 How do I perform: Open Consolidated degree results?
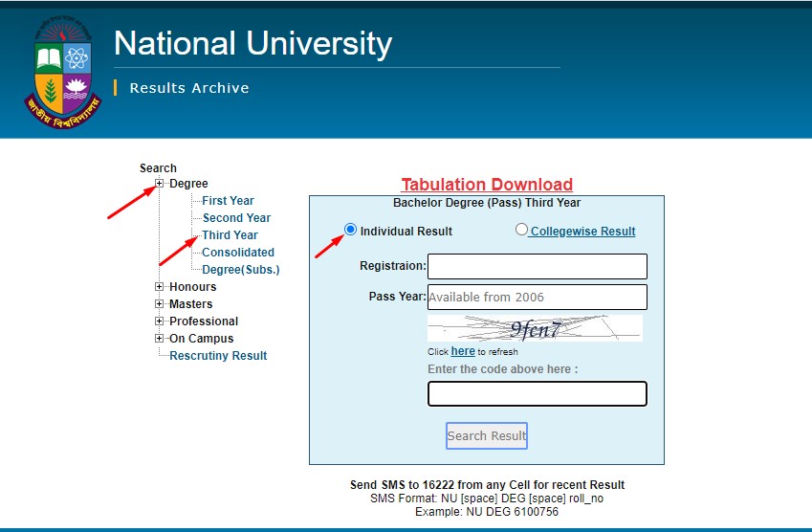(x=238, y=253)
